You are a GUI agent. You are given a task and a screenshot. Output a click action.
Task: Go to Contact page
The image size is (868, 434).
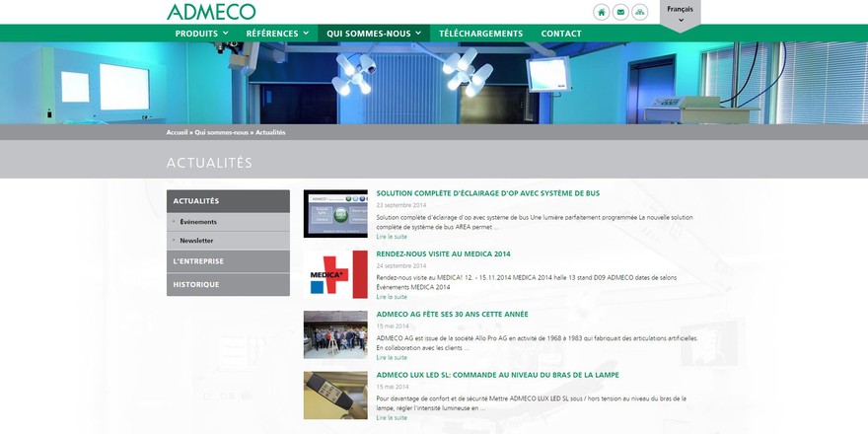[x=561, y=34]
